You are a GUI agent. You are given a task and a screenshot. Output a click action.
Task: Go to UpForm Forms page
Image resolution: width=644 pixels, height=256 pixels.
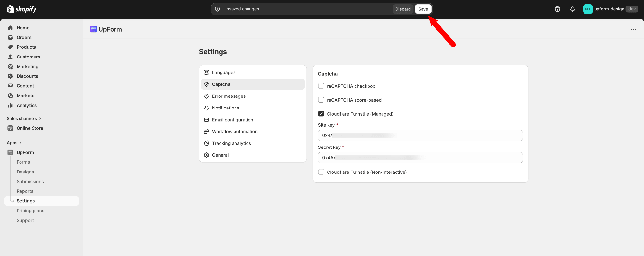23,162
